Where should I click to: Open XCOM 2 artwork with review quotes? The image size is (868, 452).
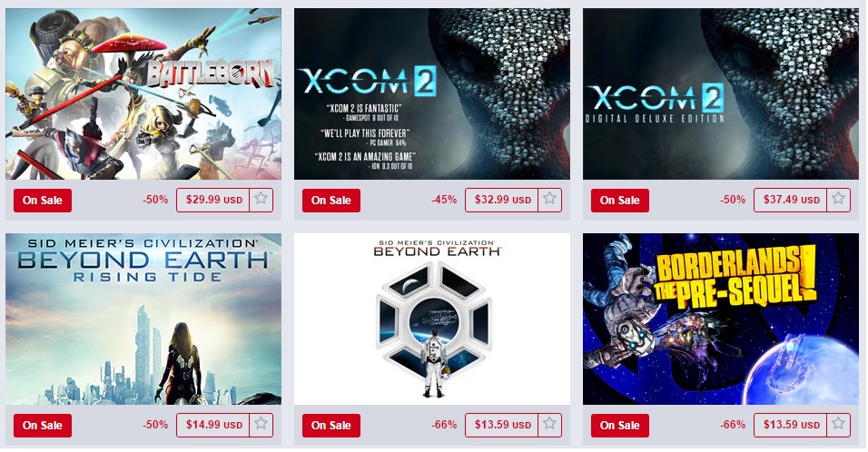(432, 93)
